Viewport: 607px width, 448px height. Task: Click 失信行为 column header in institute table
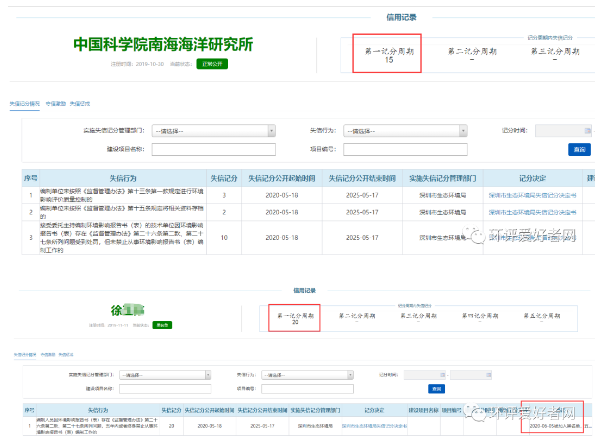(x=123, y=179)
